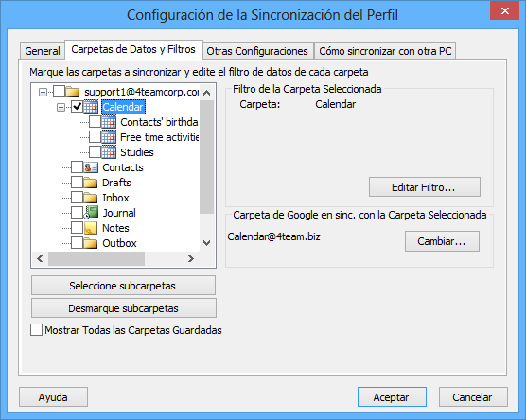Click the Studies calendar icon

click(109, 152)
